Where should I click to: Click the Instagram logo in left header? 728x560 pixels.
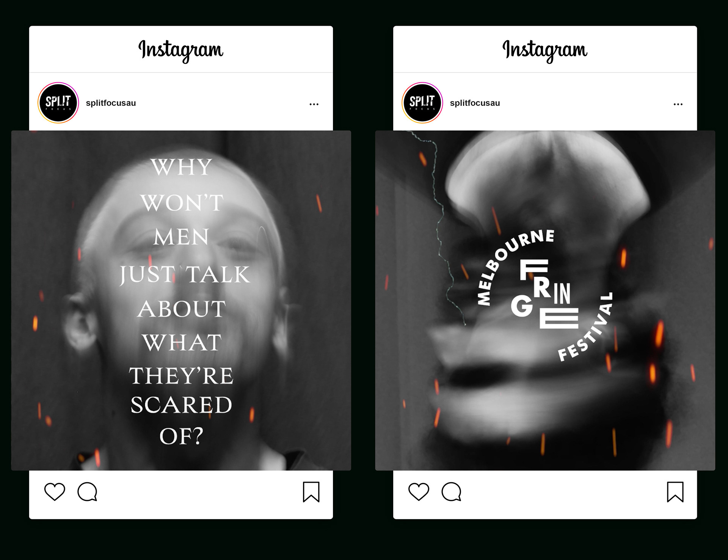pyautogui.click(x=181, y=50)
